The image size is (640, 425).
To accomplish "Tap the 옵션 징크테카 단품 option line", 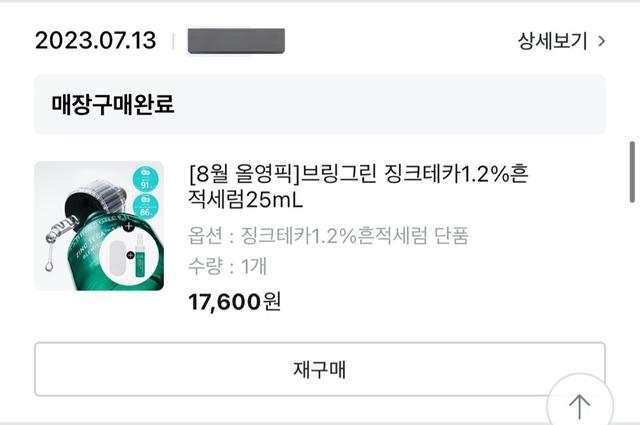I will (x=329, y=237).
